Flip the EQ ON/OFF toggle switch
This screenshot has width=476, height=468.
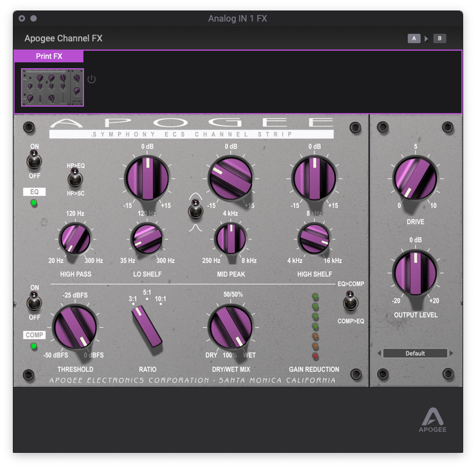tap(34, 160)
